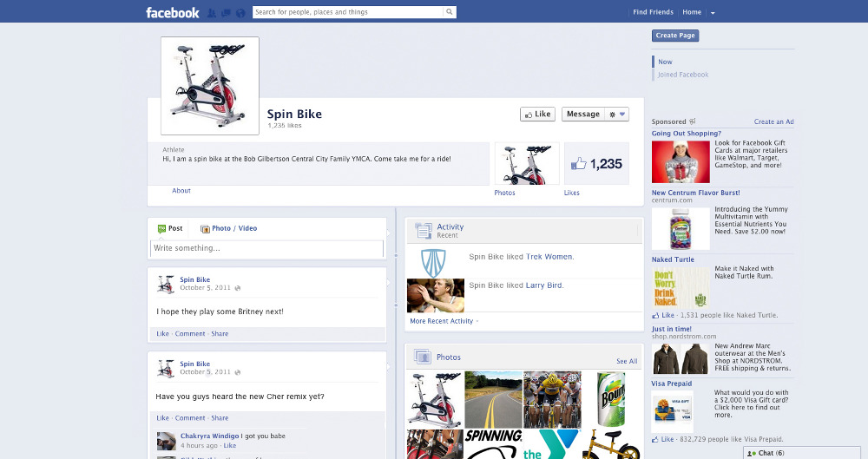
Task: Like Chakryra Windigo's comment
Action: click(230, 446)
